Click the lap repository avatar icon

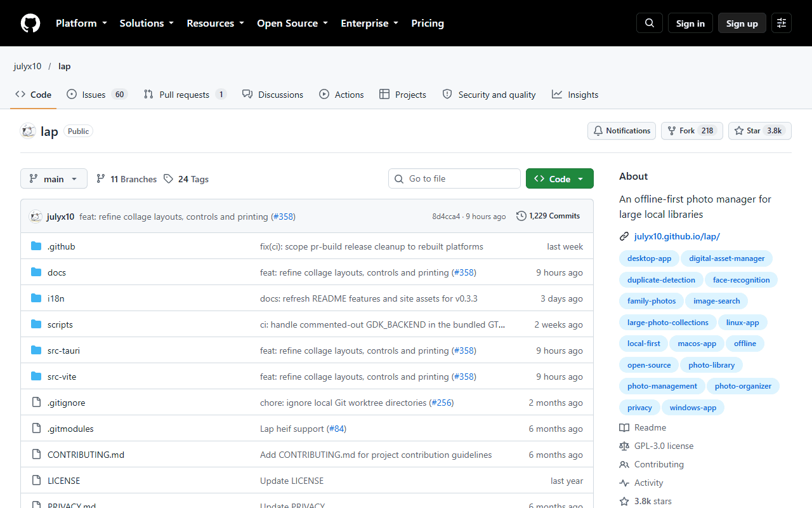tap(28, 131)
